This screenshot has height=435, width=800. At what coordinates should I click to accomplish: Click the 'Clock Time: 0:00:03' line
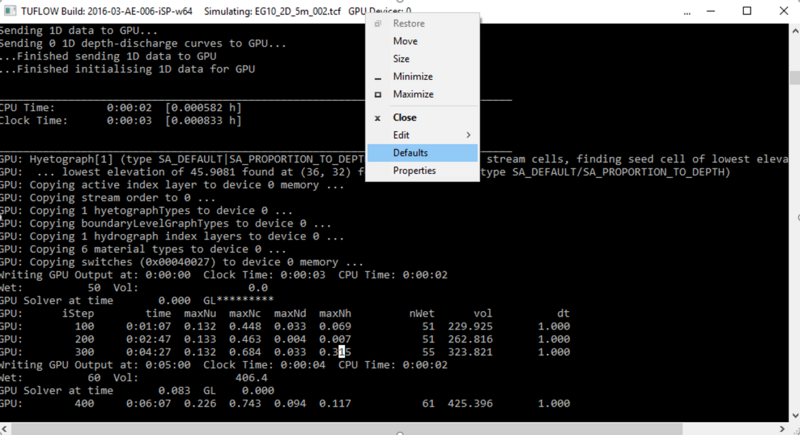(120, 120)
